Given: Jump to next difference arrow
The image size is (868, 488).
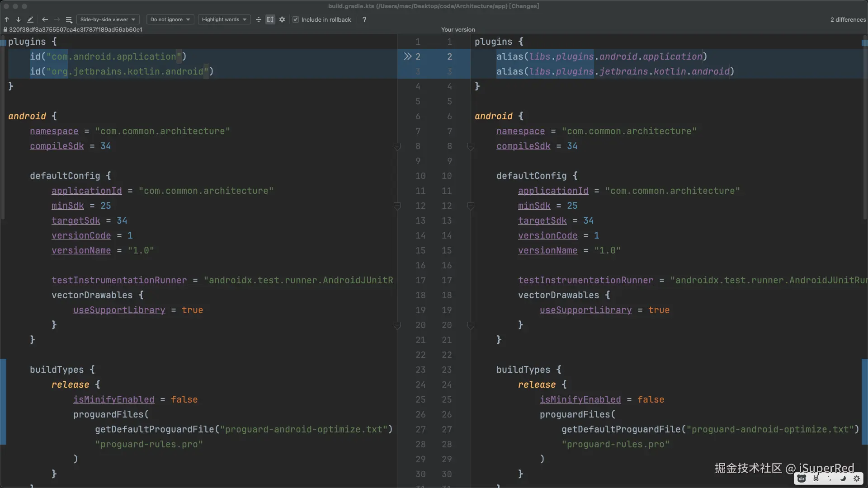Looking at the screenshot, I should 19,19.
